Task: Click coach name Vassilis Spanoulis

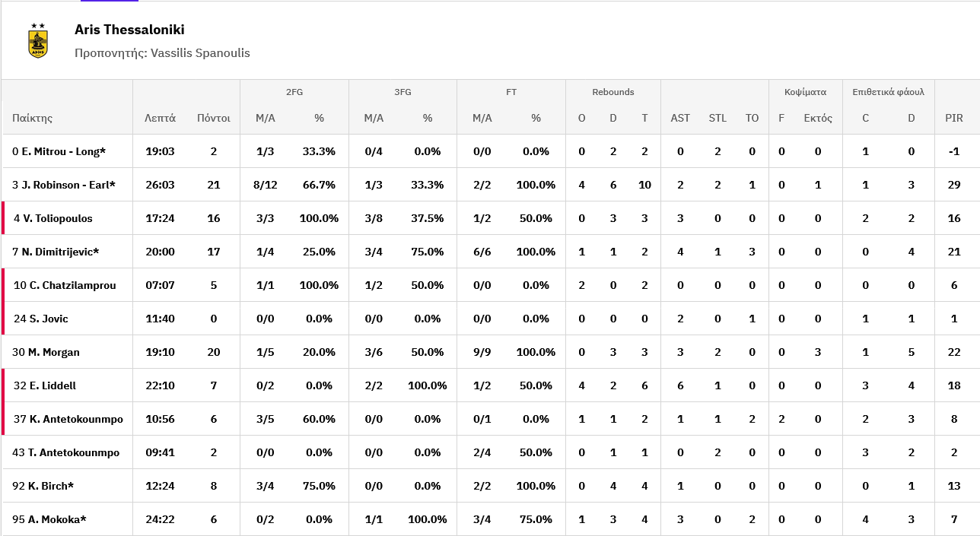Action: [200, 53]
